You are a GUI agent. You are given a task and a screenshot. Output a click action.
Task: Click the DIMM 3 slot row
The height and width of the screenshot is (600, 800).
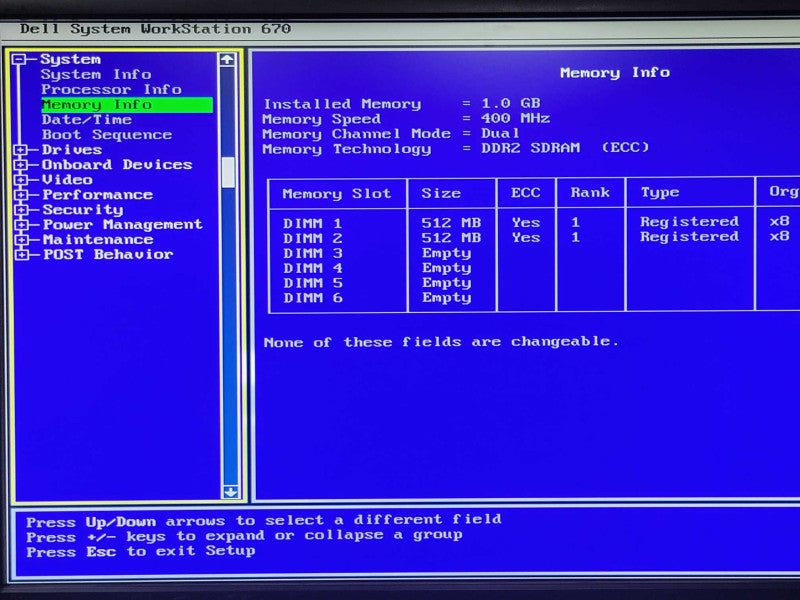(312, 254)
